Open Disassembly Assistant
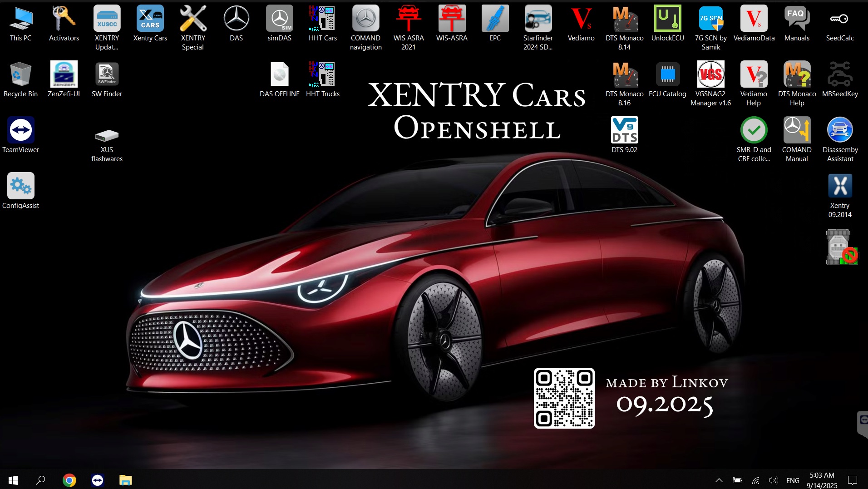Screen dimensions: 868x489 click(840, 132)
